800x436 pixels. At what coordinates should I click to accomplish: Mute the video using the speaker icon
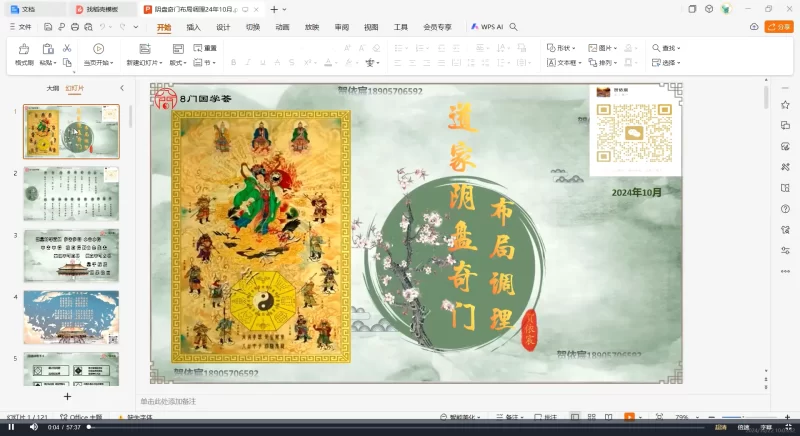coord(34,427)
